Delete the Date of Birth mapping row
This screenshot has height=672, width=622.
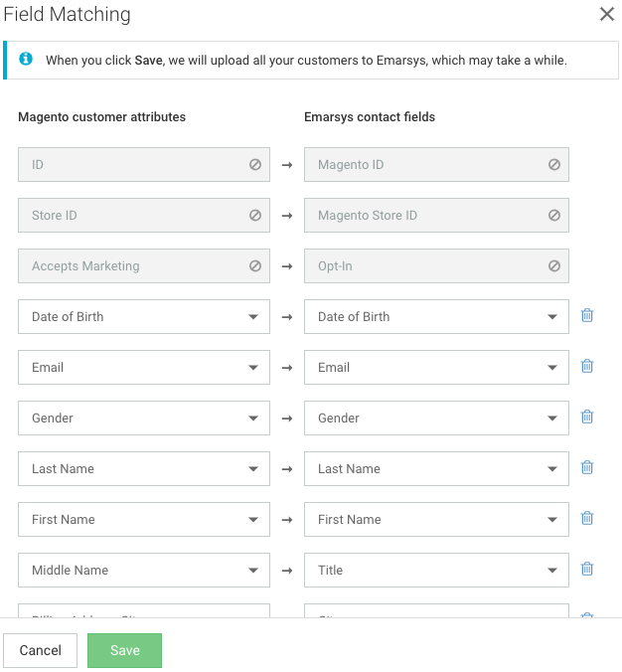(587, 315)
